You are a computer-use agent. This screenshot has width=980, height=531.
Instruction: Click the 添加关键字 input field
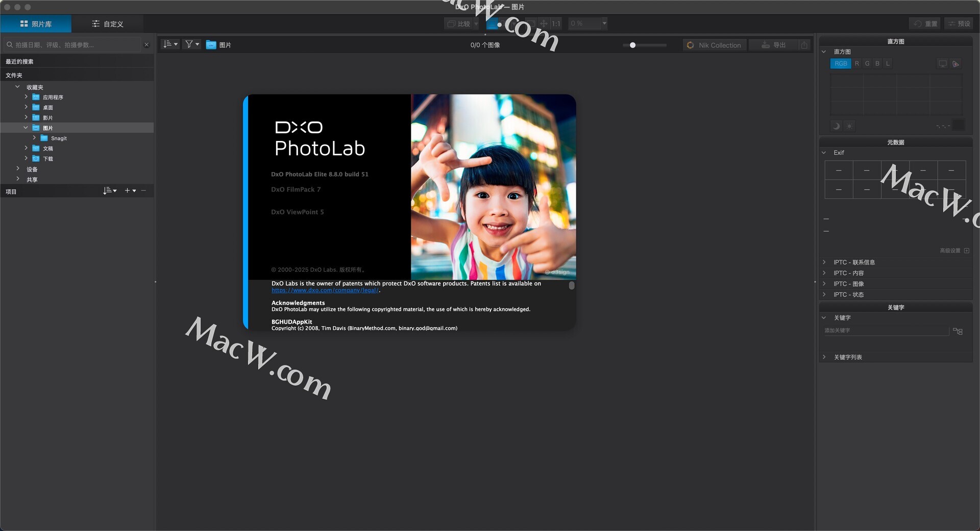coord(886,330)
